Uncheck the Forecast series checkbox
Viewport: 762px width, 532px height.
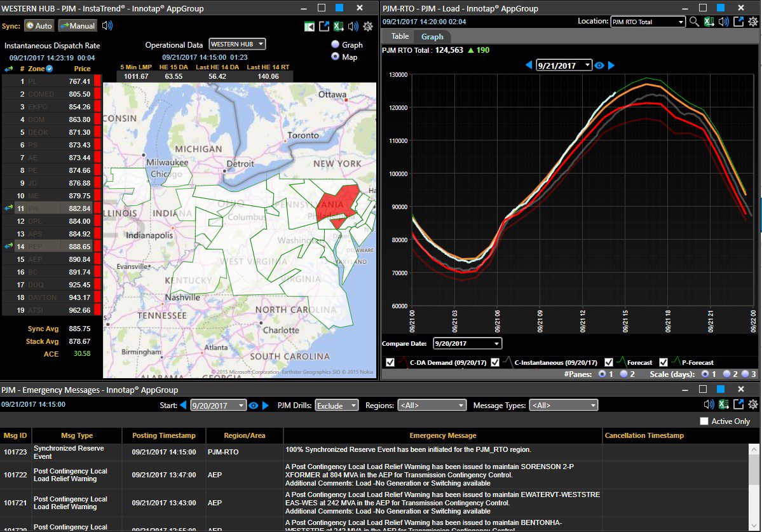[x=608, y=362]
